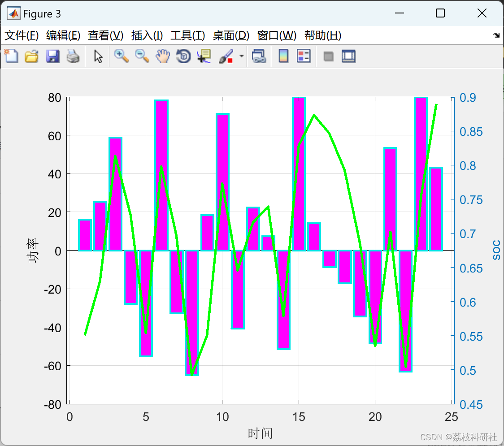Select the Brush data tool

click(226, 56)
